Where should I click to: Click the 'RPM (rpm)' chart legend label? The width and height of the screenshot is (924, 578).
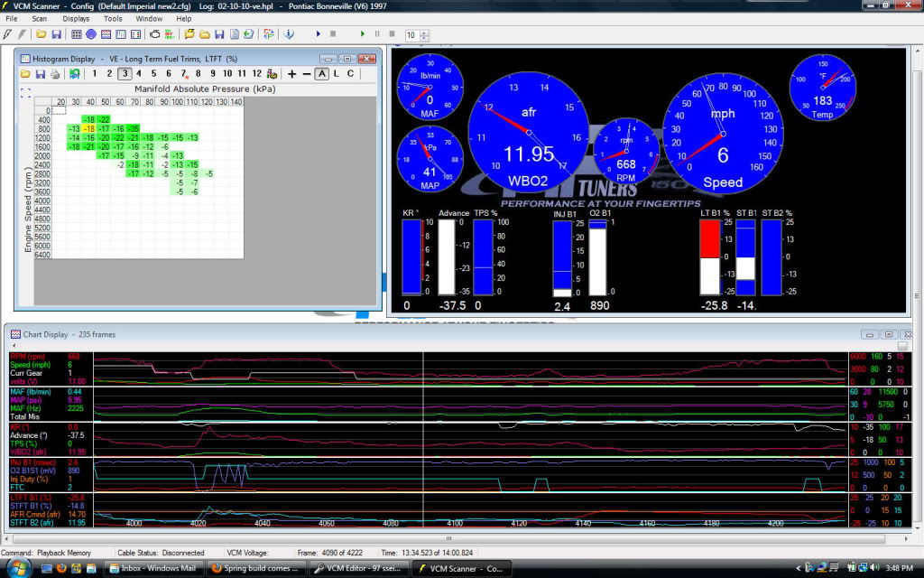[28, 356]
